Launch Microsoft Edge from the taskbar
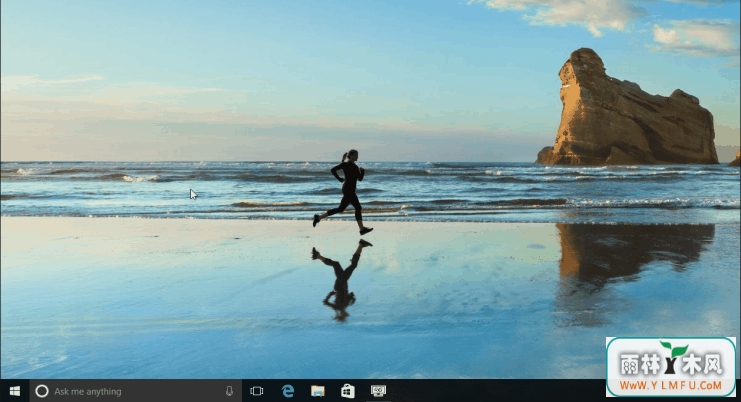Viewport: 741px width, 402px height. coord(287,391)
